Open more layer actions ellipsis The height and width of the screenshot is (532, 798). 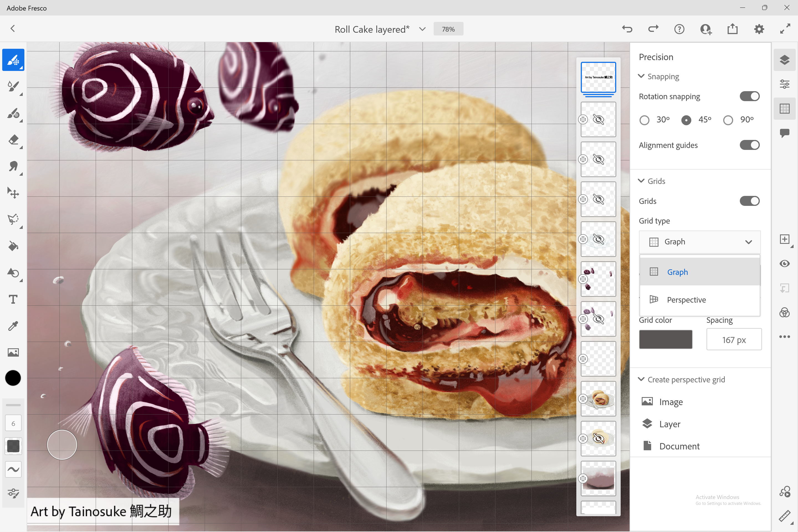click(x=784, y=337)
